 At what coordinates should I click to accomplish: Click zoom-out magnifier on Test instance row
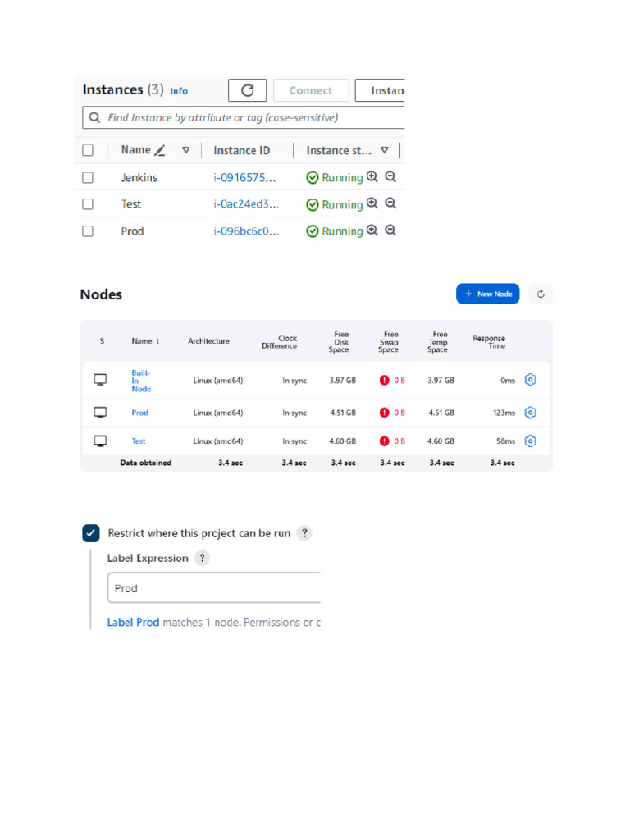(390, 203)
